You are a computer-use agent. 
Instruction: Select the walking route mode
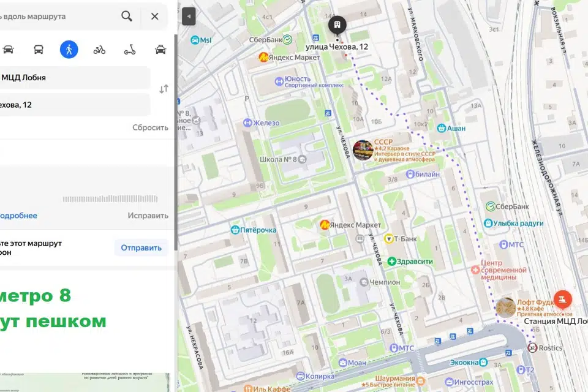pos(69,50)
